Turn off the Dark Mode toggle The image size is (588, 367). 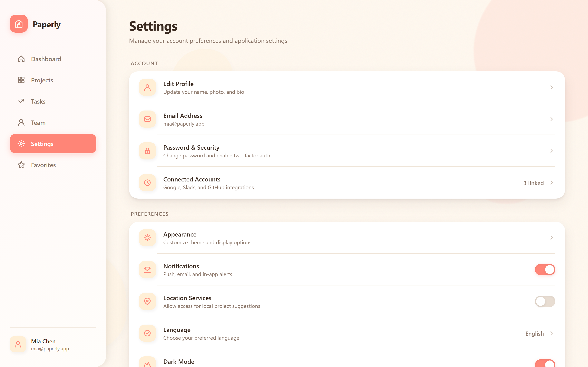545,363
